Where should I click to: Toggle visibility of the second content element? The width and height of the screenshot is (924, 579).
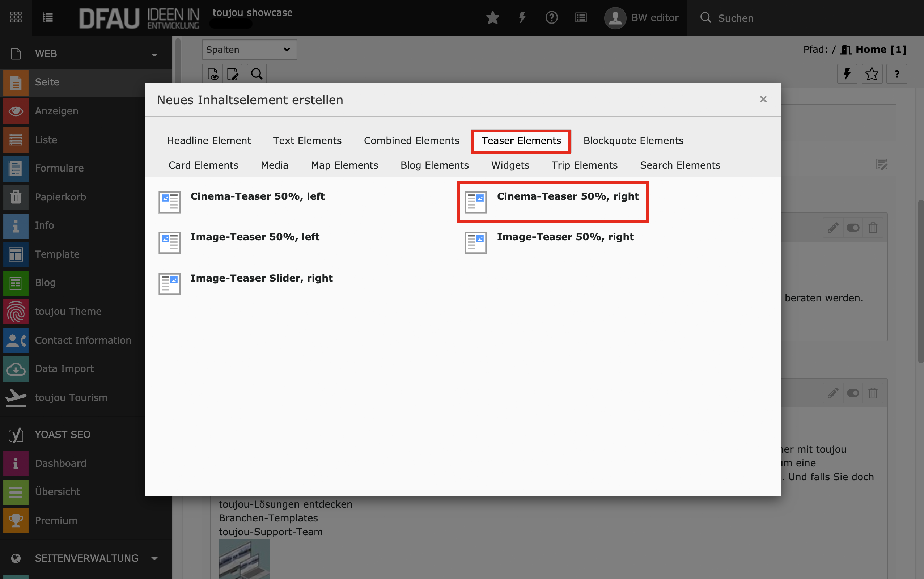pyautogui.click(x=853, y=393)
